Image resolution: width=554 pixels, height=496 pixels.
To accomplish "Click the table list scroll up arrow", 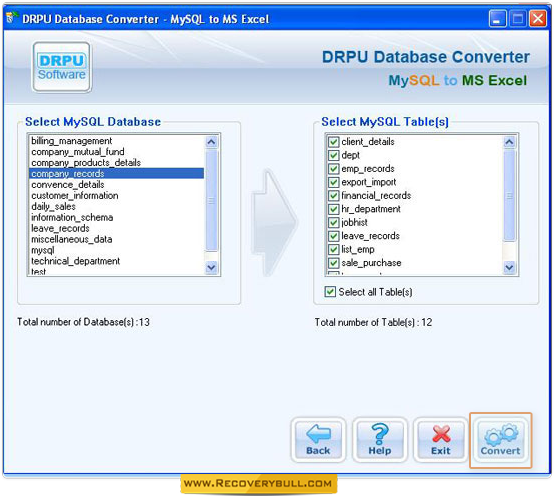I will tap(509, 142).
